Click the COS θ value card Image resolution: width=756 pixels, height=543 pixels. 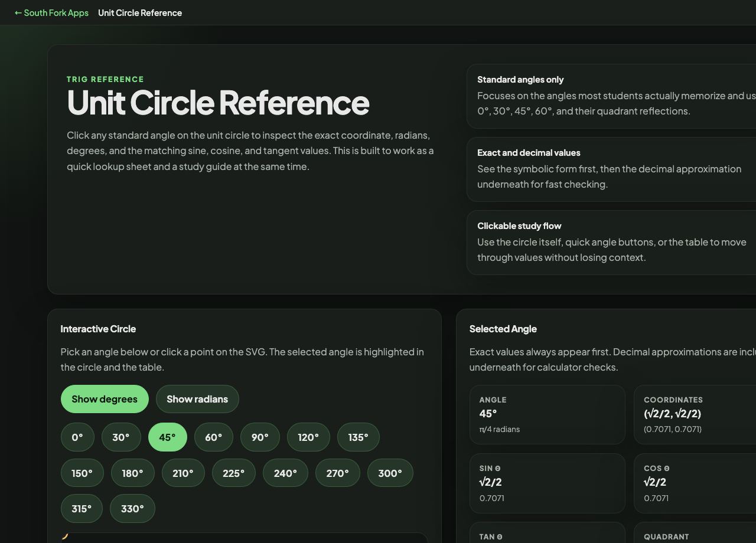coord(695,483)
